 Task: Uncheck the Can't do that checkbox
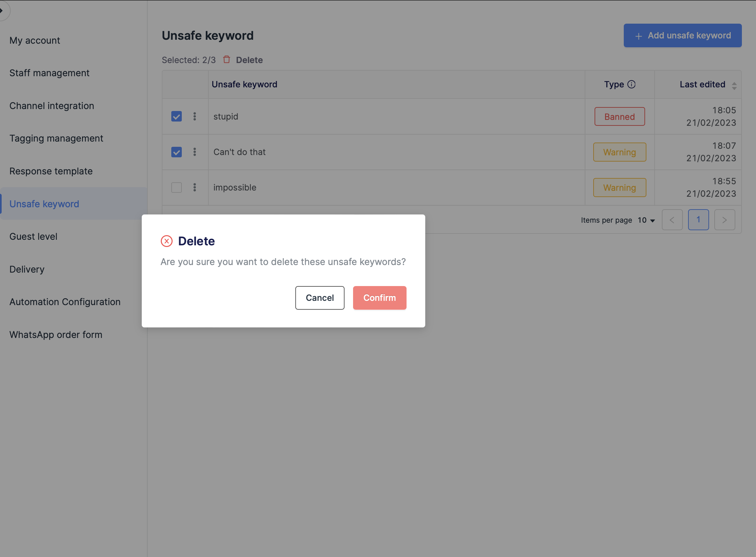176,152
